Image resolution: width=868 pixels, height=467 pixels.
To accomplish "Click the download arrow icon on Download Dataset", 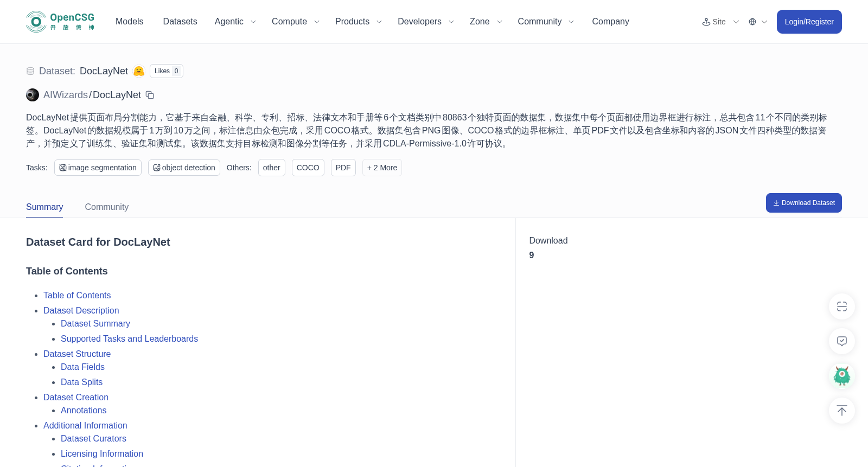I will pyautogui.click(x=776, y=203).
